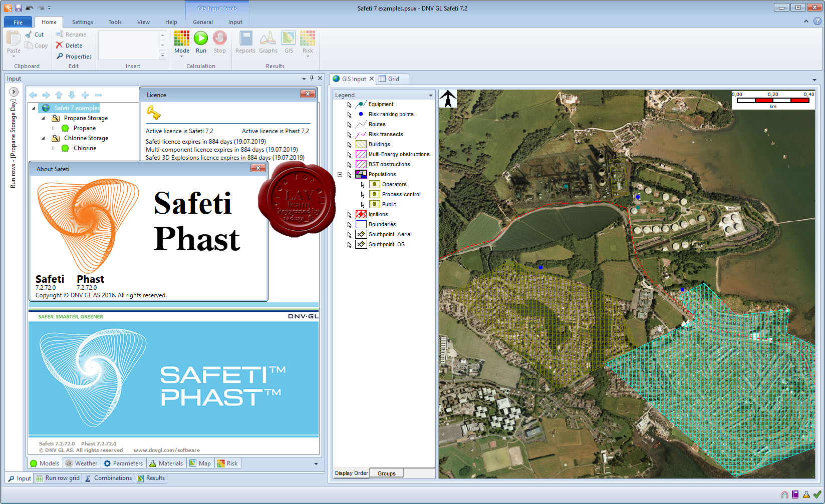Open the Run row grid bottom tab
The width and height of the screenshot is (825, 504).
tap(58, 478)
